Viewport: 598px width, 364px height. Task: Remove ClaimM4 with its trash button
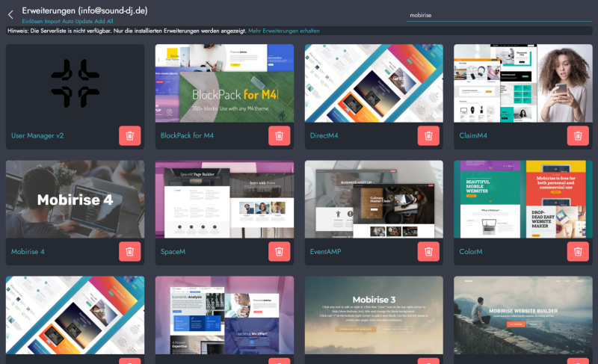tap(578, 136)
